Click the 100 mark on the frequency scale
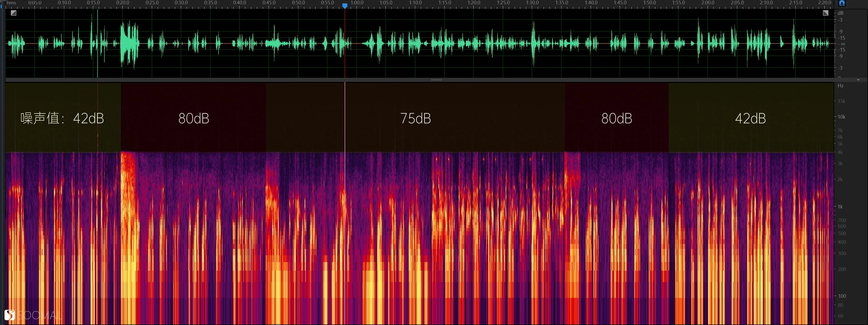The height and width of the screenshot is (325, 868). (842, 296)
